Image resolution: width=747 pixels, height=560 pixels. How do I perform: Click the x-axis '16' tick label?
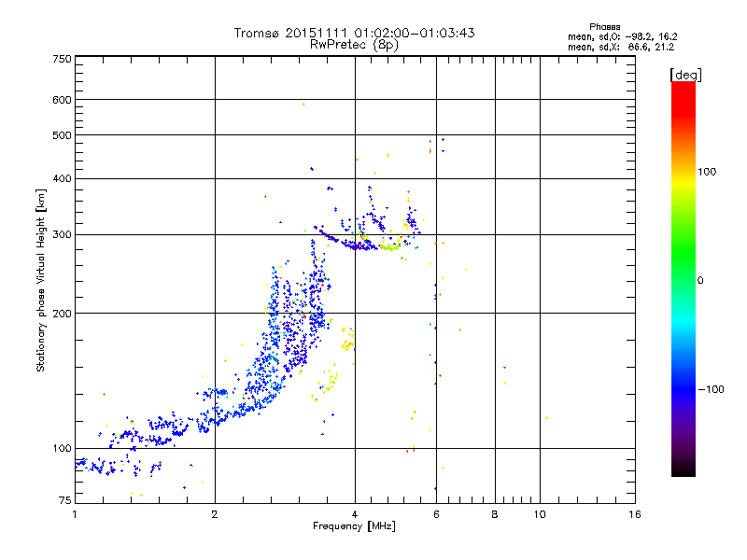(x=635, y=514)
